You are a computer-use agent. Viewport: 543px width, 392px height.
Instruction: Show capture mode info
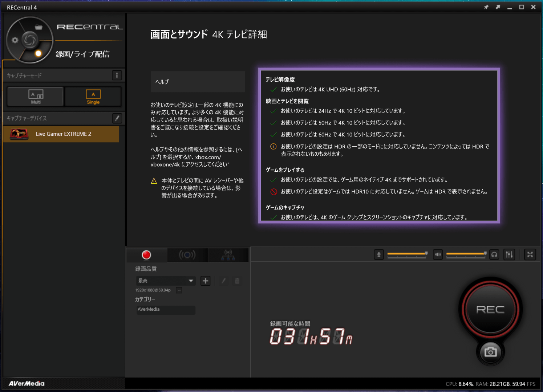coord(117,75)
